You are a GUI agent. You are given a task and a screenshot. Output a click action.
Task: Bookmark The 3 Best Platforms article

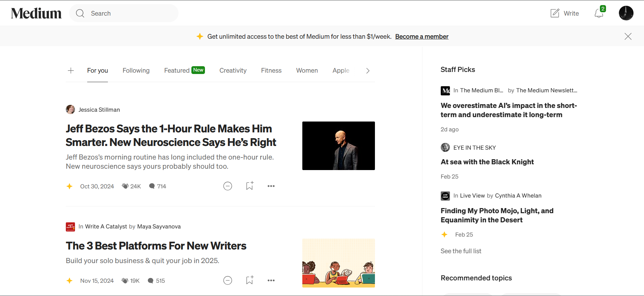tap(250, 280)
